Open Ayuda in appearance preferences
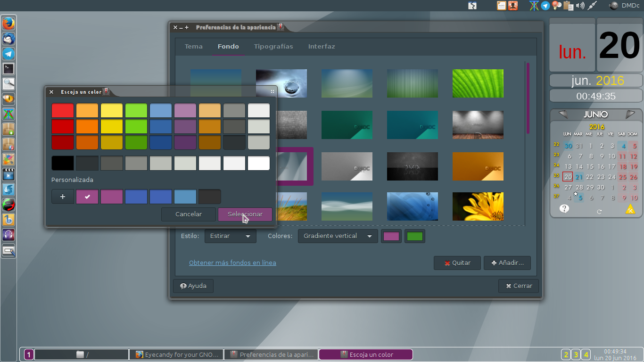The image size is (644, 362). [193, 286]
